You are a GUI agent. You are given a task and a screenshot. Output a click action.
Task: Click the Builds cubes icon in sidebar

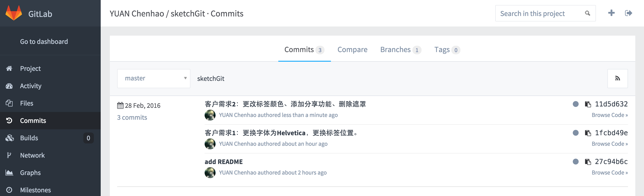pyautogui.click(x=10, y=138)
